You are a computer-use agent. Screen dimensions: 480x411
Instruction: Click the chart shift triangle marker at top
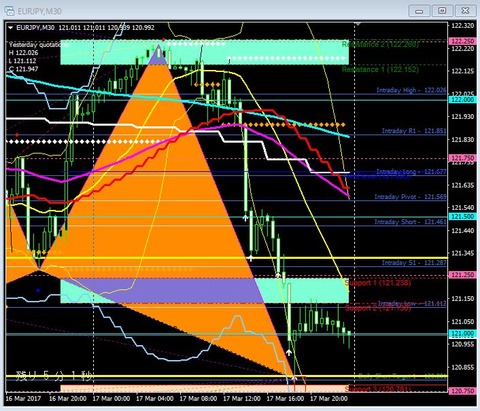click(358, 24)
